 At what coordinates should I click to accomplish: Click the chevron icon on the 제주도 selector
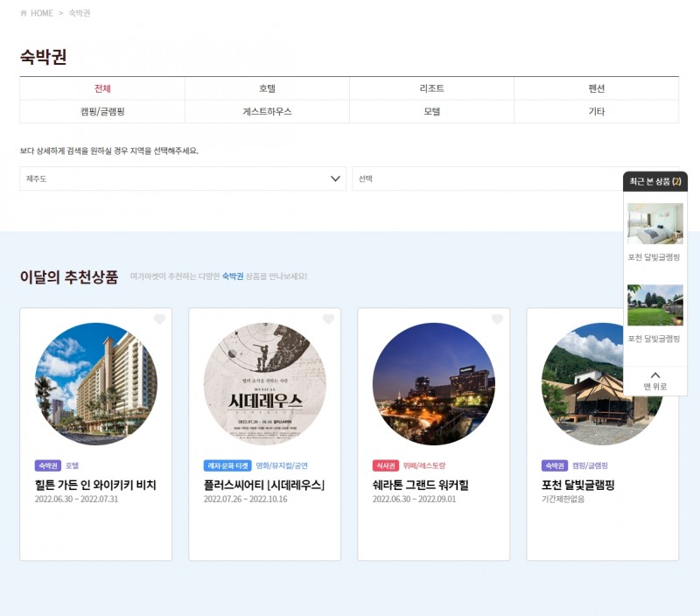(x=337, y=178)
